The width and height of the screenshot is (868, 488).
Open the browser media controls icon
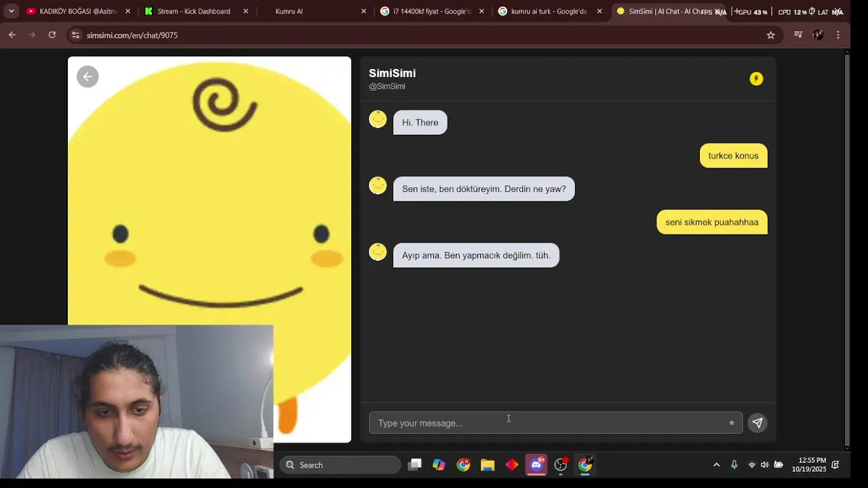pos(798,35)
